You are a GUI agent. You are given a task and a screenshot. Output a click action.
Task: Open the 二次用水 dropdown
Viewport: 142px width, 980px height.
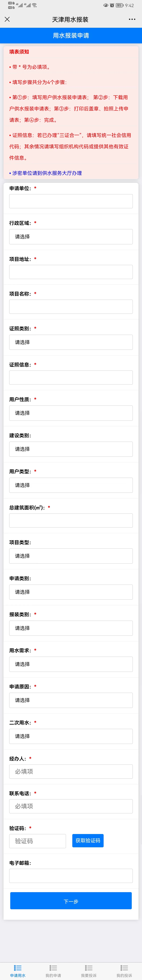[71, 736]
